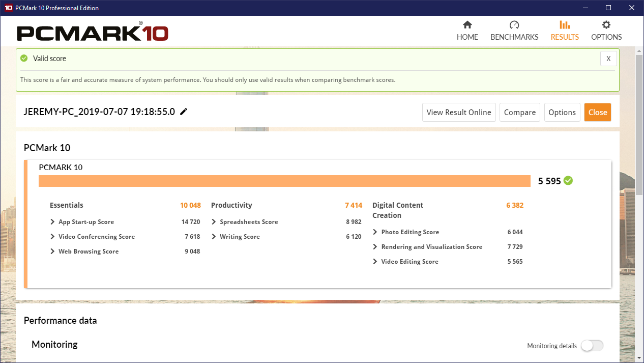Click the PCMark 10 app icon in title bar
The height and width of the screenshot is (363, 644).
(x=8, y=8)
